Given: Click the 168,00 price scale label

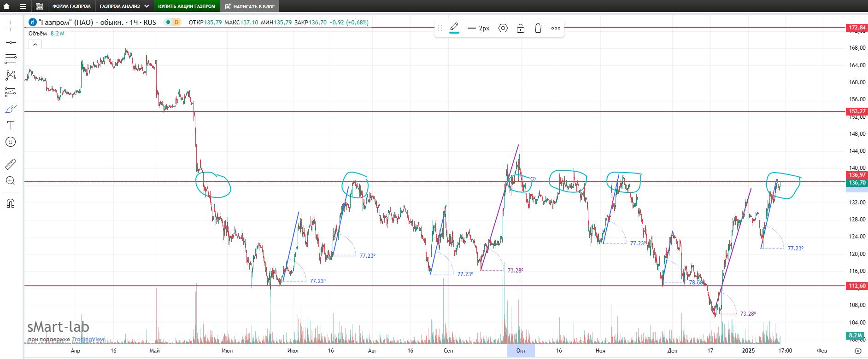Looking at the screenshot, I should pyautogui.click(x=857, y=48).
